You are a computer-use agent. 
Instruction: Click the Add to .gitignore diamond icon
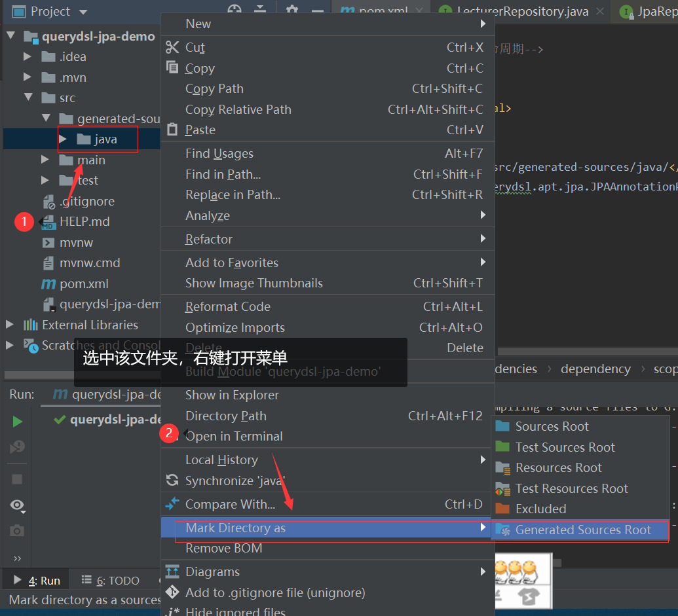(x=172, y=592)
